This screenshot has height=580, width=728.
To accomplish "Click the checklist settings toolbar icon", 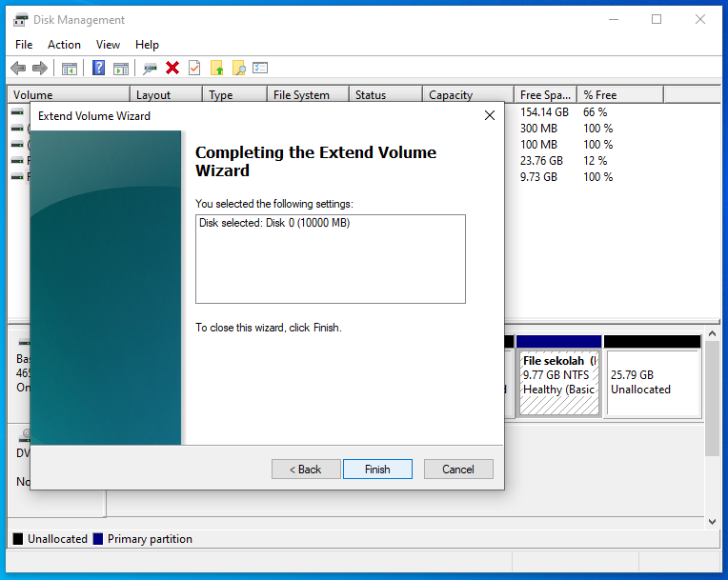I will [x=260, y=68].
